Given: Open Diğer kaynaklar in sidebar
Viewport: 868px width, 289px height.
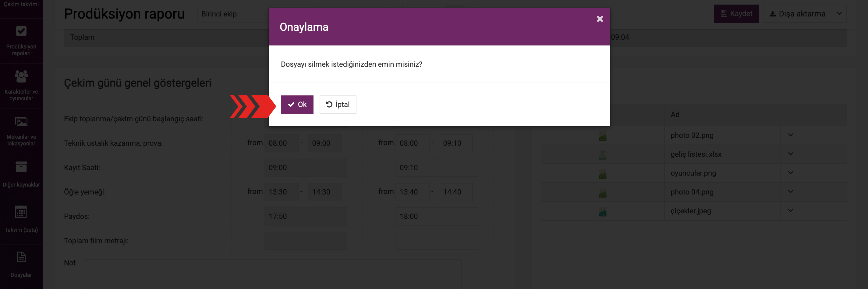Looking at the screenshot, I should tap(21, 177).
